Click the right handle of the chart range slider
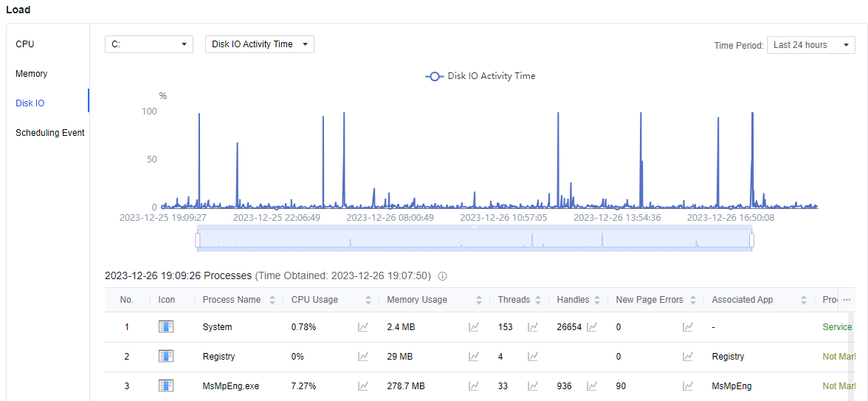Viewport: 868px width, 401px height. click(x=751, y=240)
